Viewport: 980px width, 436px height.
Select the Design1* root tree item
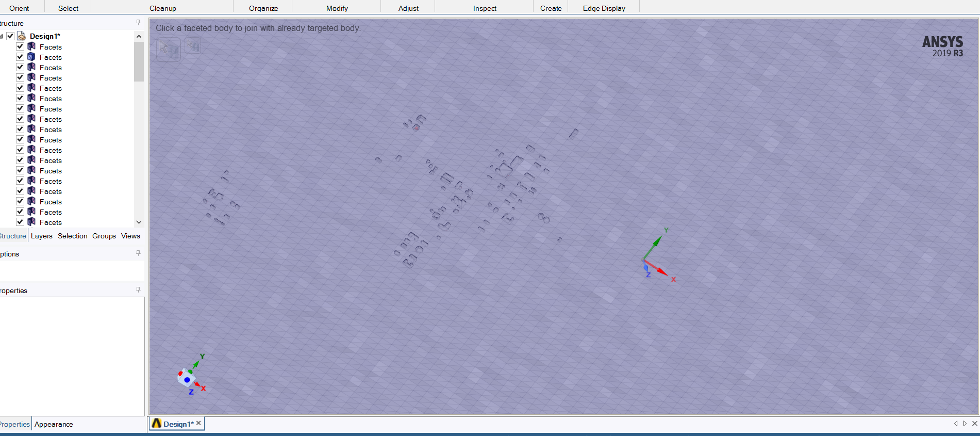coord(45,36)
